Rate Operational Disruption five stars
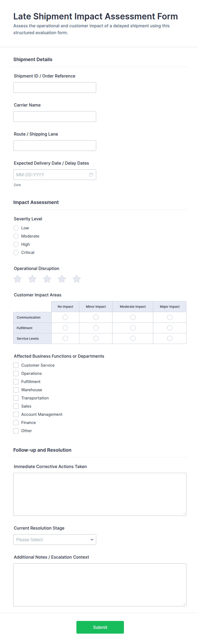198x644 pixels. pos(76,279)
